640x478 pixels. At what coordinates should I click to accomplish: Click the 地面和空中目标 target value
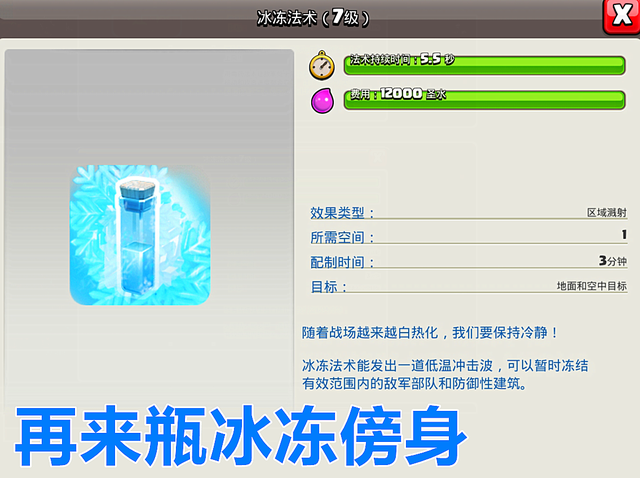pyautogui.click(x=591, y=286)
